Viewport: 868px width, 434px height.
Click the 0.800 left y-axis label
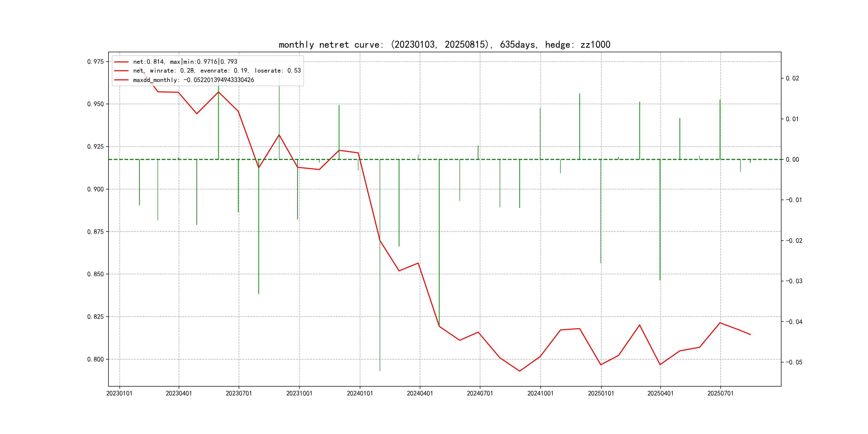point(95,360)
